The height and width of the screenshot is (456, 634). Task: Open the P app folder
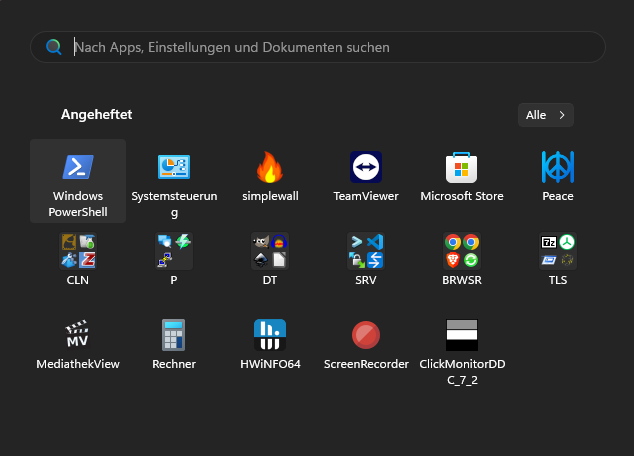174,259
